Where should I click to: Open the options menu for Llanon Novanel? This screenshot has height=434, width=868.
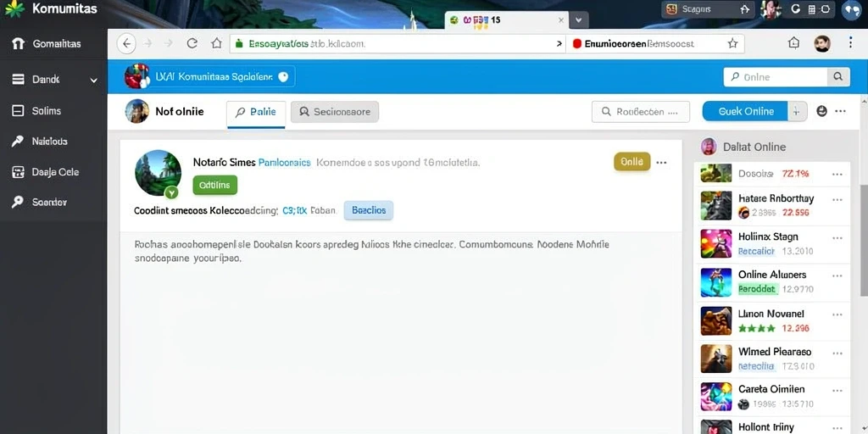point(837,314)
